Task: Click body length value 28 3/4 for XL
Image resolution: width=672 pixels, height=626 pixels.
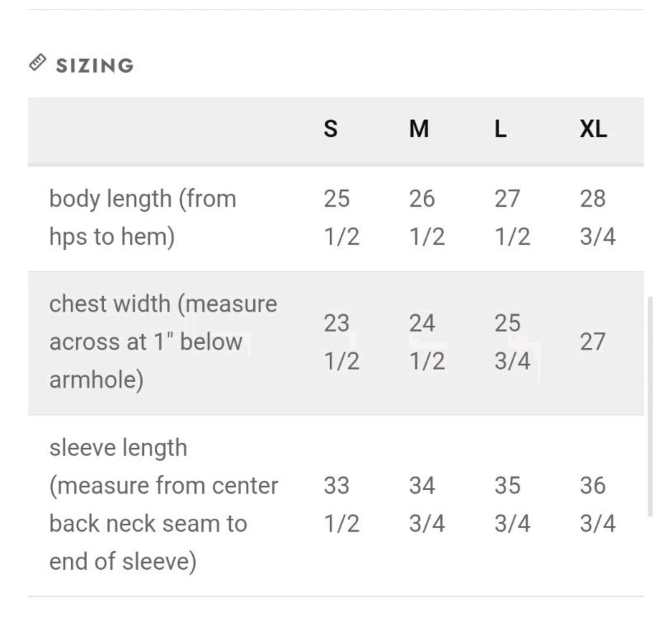Action: click(598, 218)
